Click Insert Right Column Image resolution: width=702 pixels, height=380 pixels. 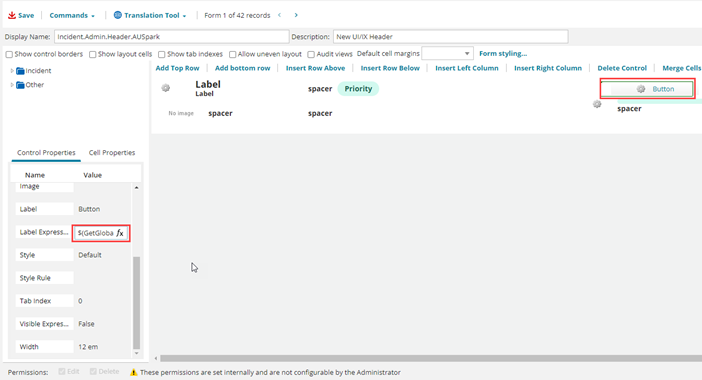coord(548,68)
